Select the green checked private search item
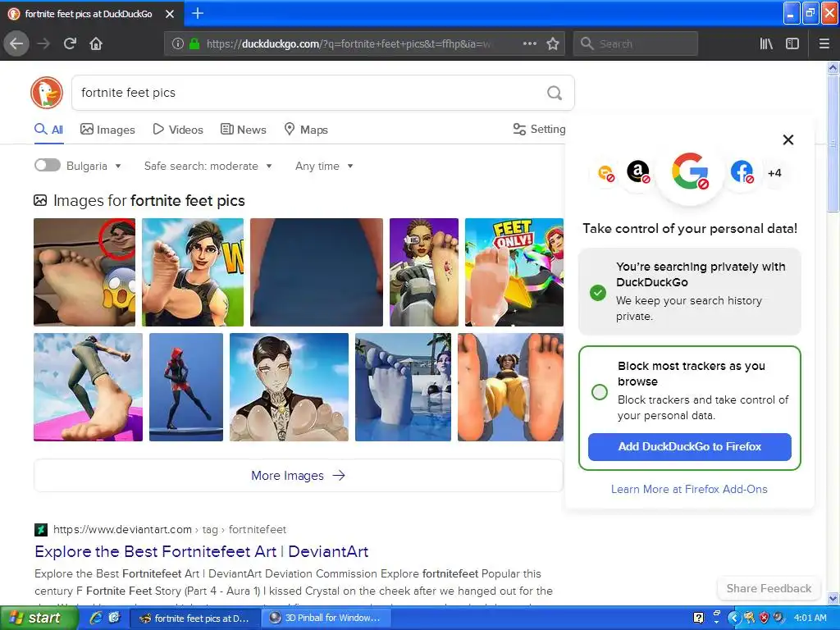Image resolution: width=840 pixels, height=630 pixels. tap(598, 293)
